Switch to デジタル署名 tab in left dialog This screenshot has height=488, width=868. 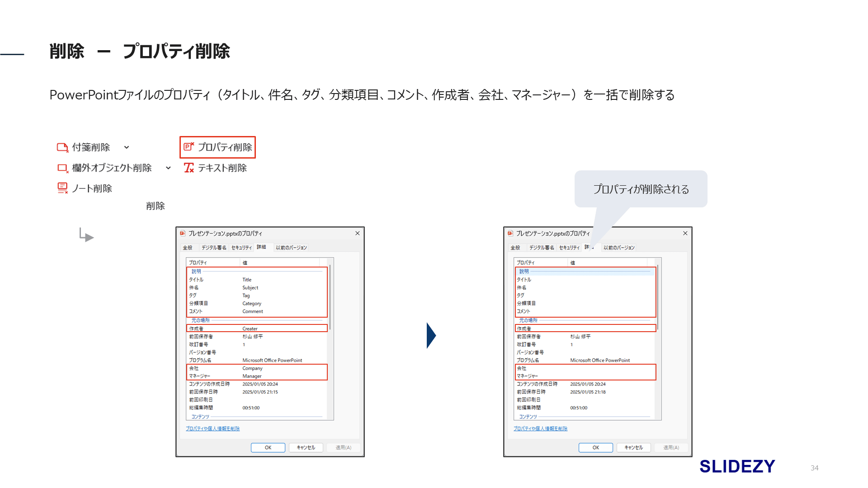click(x=214, y=248)
